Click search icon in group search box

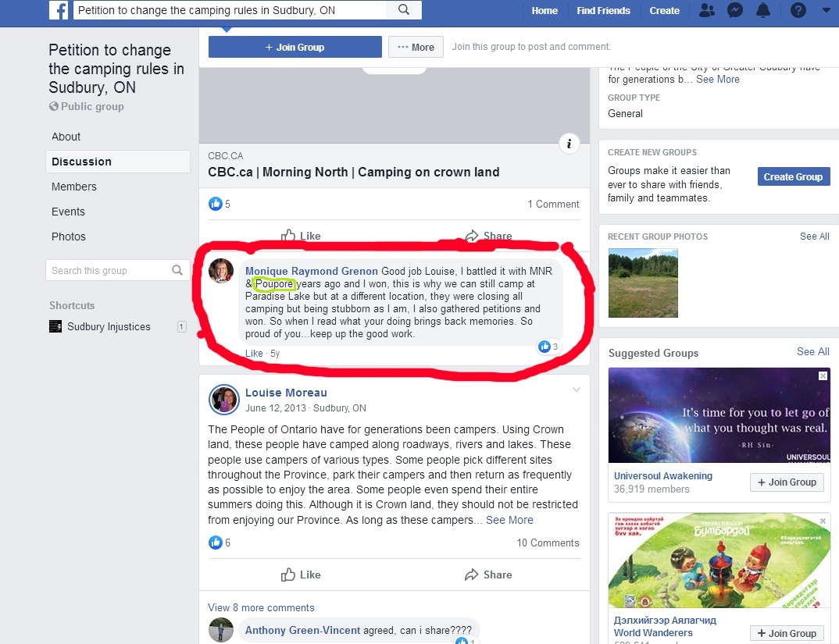coord(177,270)
